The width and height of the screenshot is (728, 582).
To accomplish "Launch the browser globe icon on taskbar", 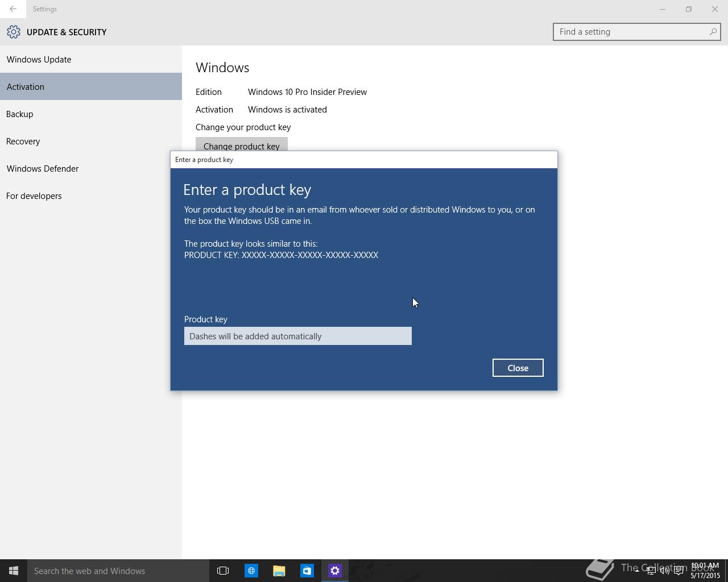I will (251, 571).
